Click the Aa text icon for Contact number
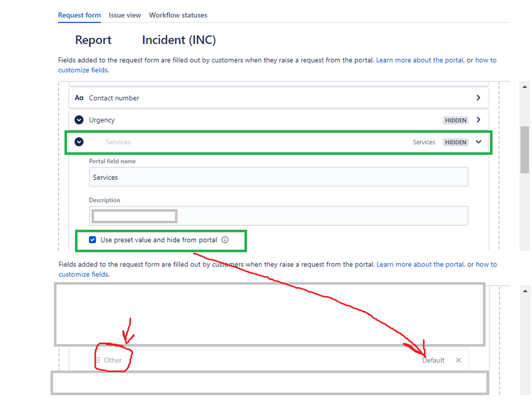 pos(79,98)
